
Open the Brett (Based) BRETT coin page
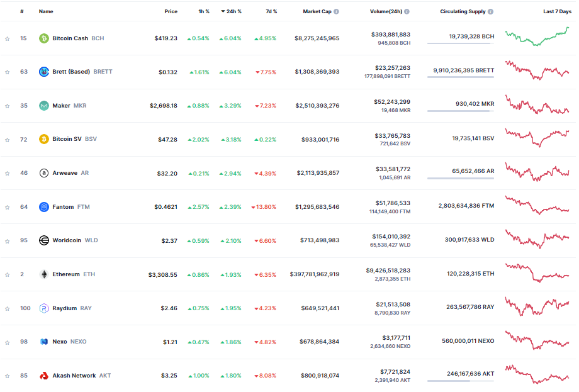point(82,72)
